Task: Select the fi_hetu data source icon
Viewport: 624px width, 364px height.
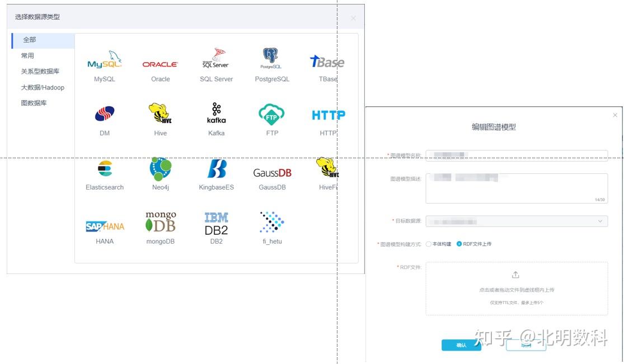Action: (x=272, y=222)
